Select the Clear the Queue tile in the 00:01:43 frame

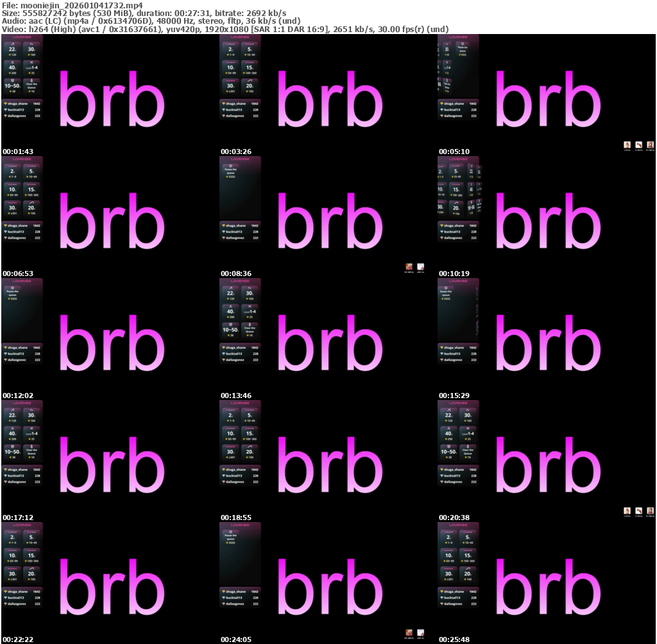click(32, 85)
